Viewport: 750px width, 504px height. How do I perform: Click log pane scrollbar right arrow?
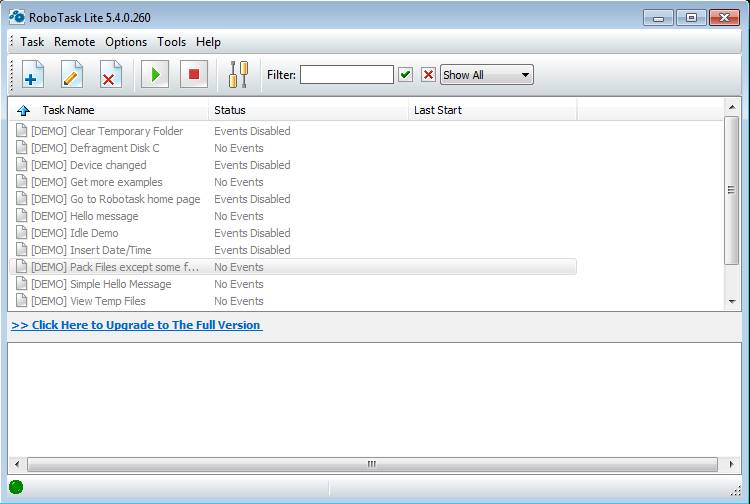click(731, 464)
